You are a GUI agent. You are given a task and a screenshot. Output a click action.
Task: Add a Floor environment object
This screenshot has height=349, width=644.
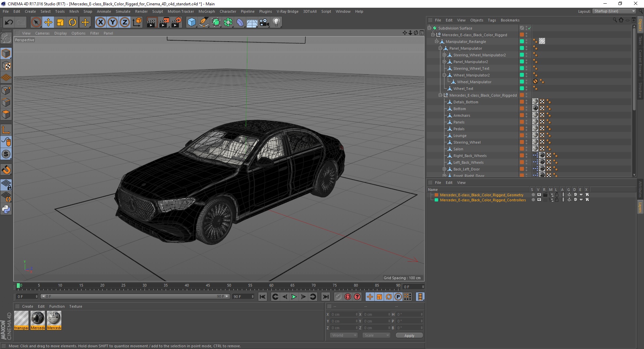(252, 22)
